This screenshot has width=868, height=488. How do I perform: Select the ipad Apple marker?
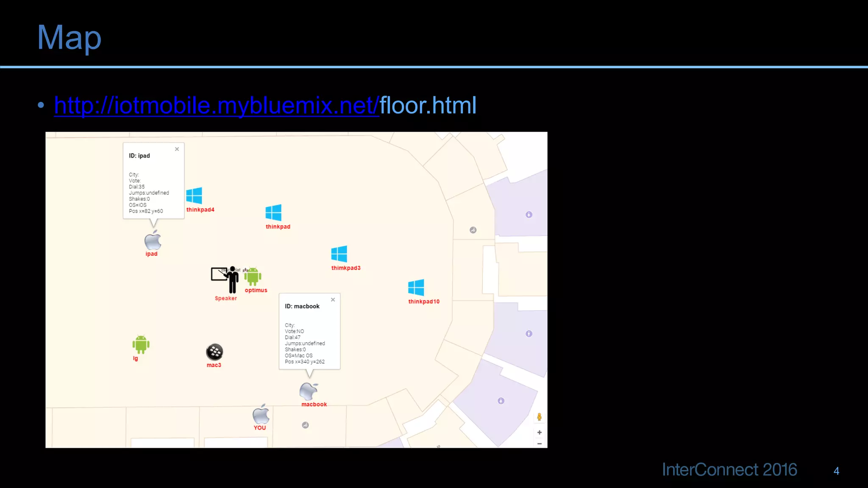click(153, 240)
